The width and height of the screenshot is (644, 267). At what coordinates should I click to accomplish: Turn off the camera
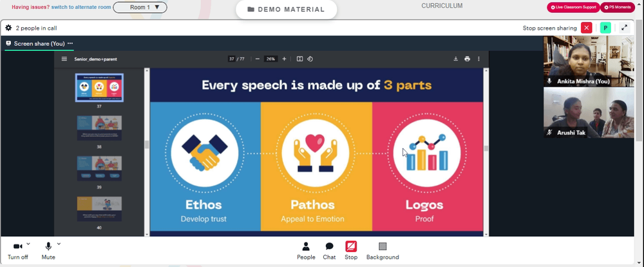click(x=17, y=250)
